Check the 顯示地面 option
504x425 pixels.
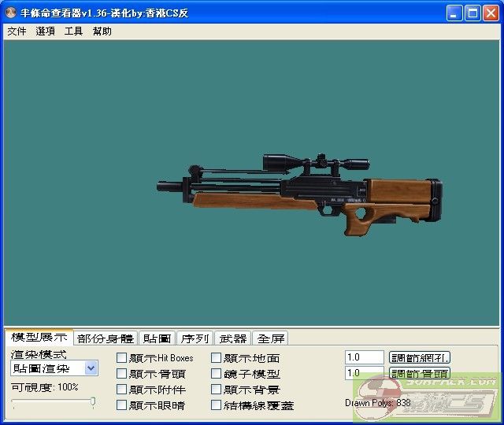(x=217, y=358)
